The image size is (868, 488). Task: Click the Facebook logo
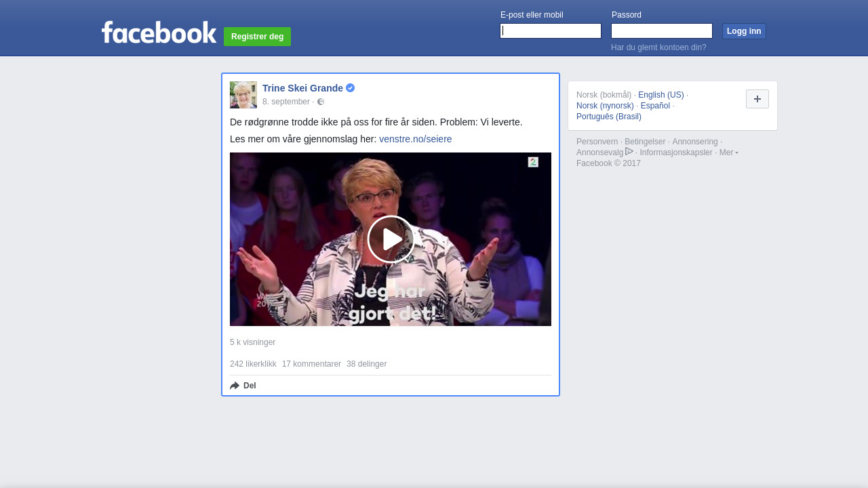tap(159, 32)
